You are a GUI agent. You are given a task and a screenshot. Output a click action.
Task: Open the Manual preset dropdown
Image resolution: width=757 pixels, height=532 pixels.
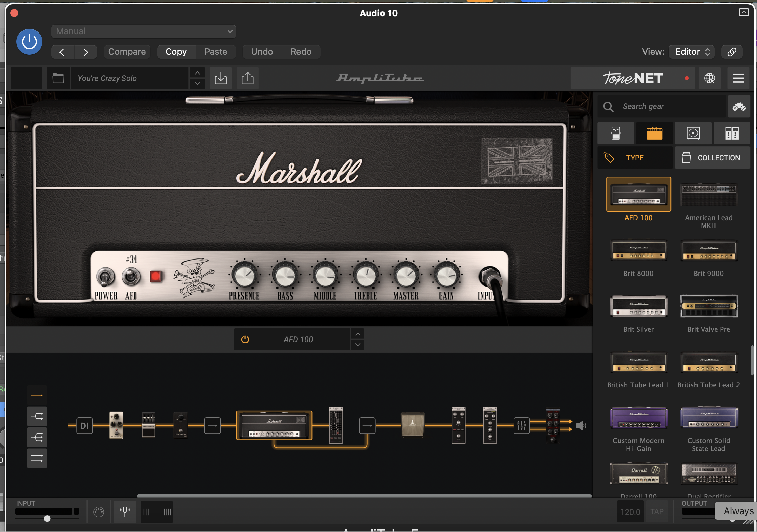pyautogui.click(x=143, y=31)
